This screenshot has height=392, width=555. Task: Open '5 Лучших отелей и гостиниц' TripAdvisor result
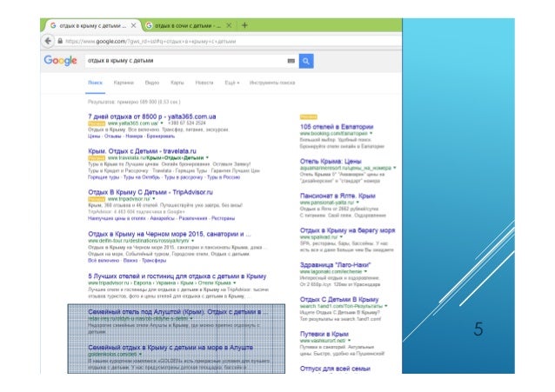(177, 276)
